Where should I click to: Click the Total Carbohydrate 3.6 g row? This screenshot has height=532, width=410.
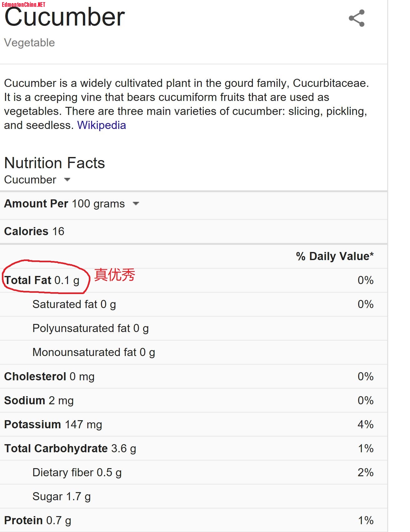tap(194, 449)
